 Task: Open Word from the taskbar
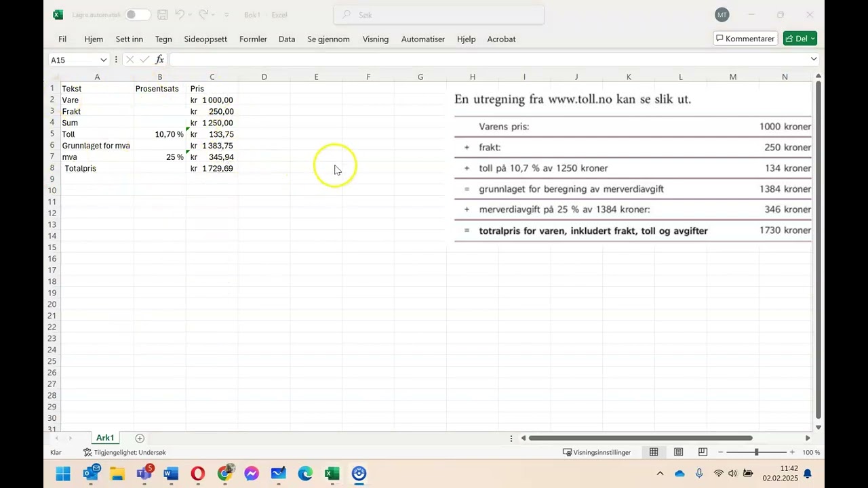click(x=171, y=473)
